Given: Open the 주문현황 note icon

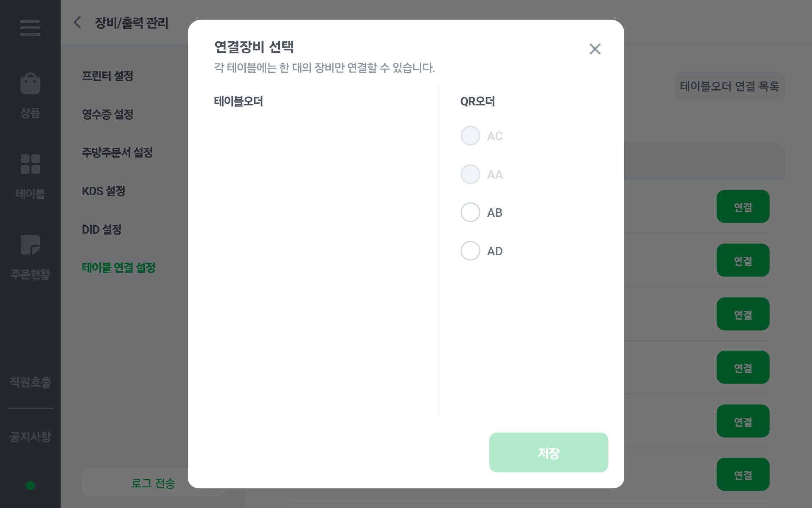Looking at the screenshot, I should coord(30,245).
